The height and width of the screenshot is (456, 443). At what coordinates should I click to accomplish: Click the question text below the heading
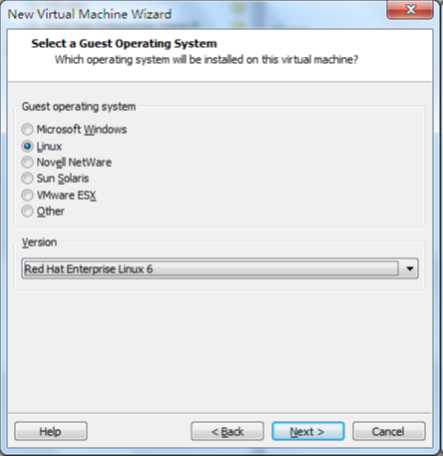(206, 60)
